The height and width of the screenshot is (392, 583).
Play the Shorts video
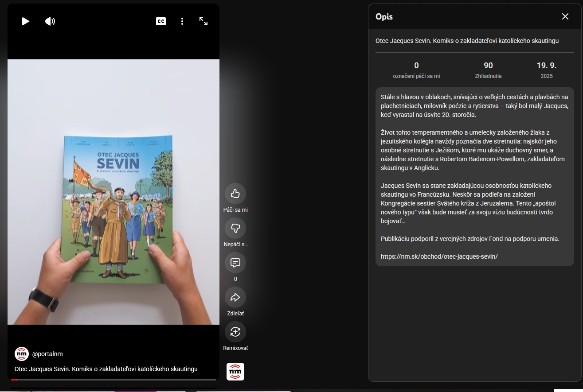[26, 21]
